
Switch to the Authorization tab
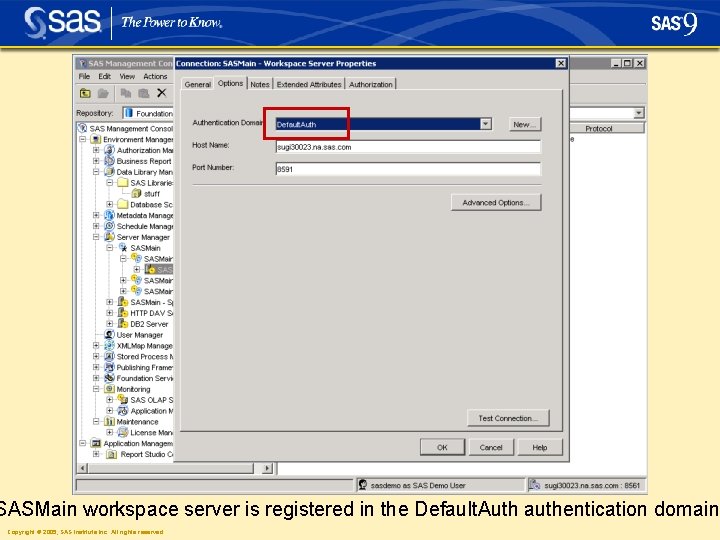tap(371, 84)
